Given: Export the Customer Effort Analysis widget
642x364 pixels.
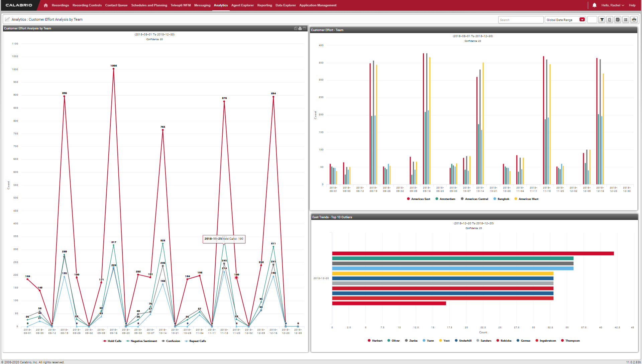Looking at the screenshot, I should point(296,28).
